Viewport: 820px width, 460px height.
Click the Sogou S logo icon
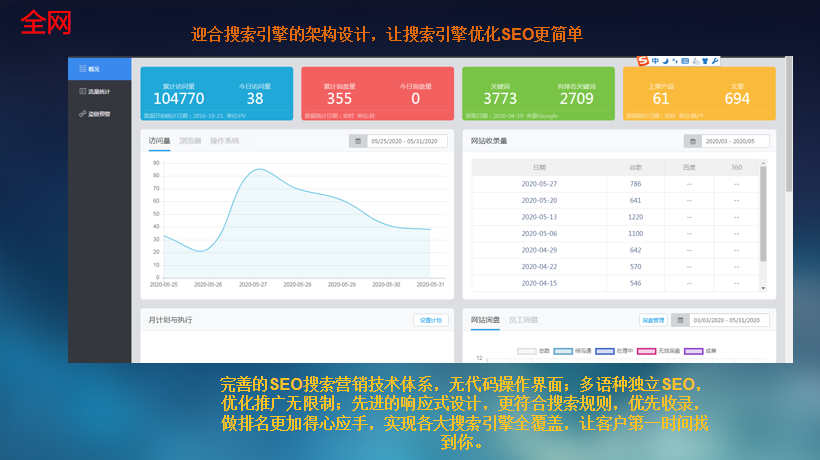coord(643,61)
